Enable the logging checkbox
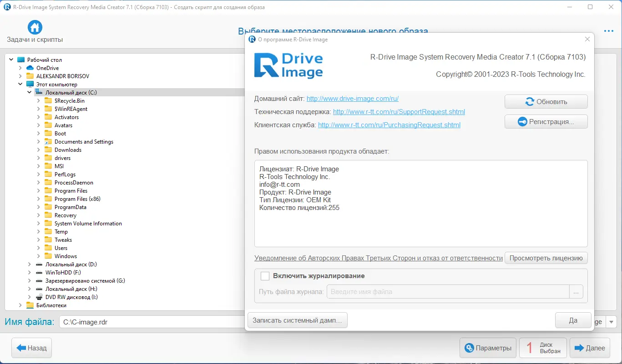Image resolution: width=622 pixels, height=364 pixels. tap(265, 276)
